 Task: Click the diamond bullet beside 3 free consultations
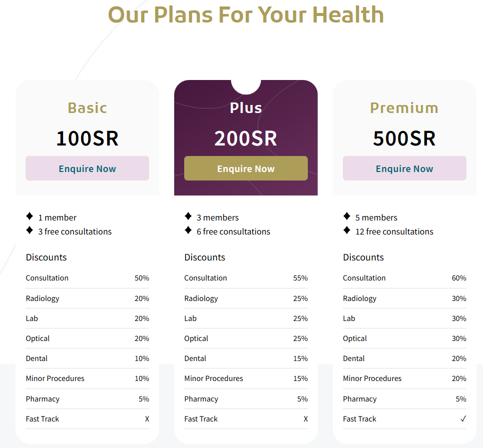coord(30,230)
